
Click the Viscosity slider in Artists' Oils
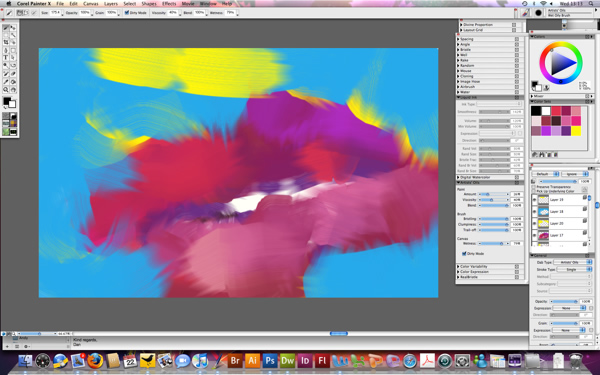pos(494,200)
